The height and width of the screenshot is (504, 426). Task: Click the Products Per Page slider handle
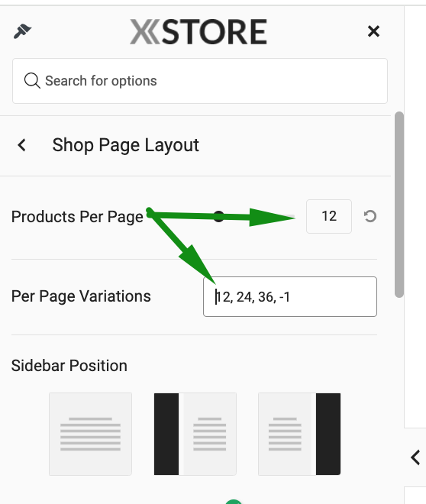tap(219, 216)
